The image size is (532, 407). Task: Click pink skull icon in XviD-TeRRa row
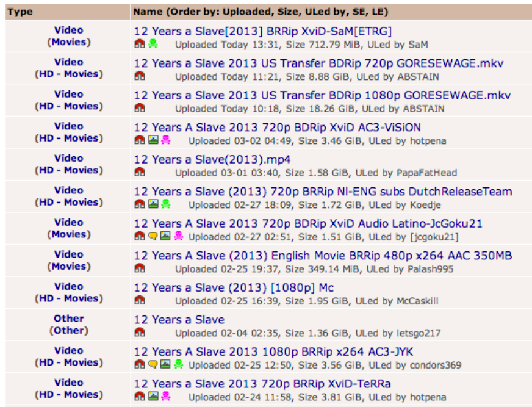coord(166,396)
